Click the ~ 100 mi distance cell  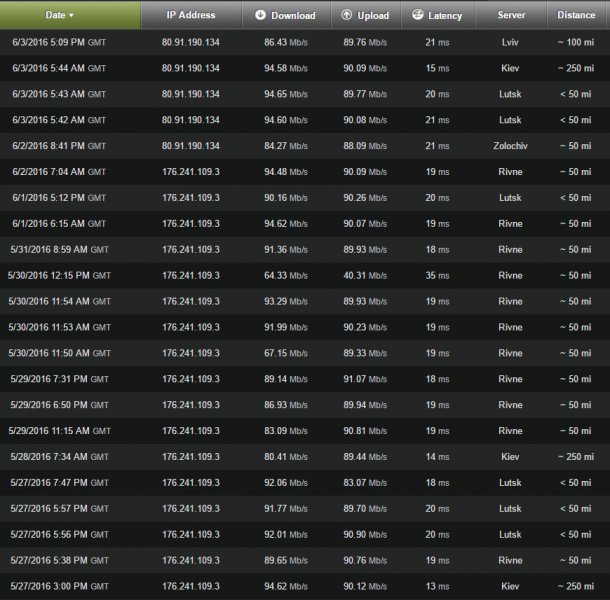576,42
